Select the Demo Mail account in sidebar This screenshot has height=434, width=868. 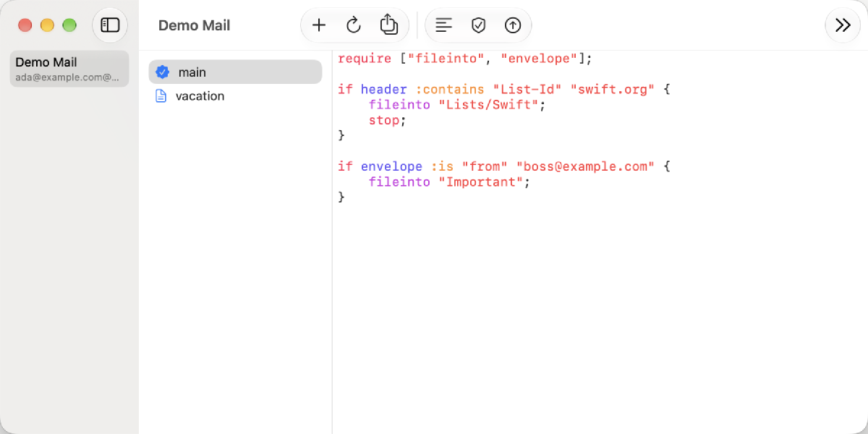pos(69,69)
